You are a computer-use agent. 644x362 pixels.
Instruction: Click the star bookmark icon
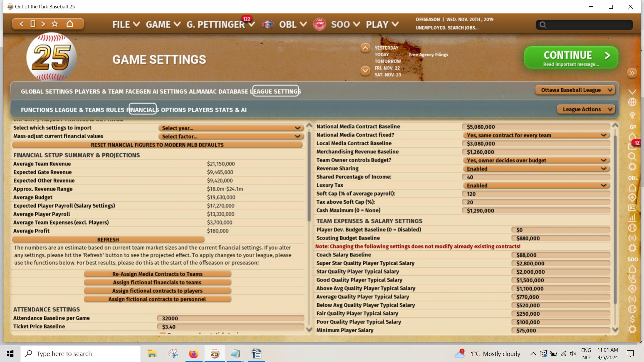coord(55,24)
